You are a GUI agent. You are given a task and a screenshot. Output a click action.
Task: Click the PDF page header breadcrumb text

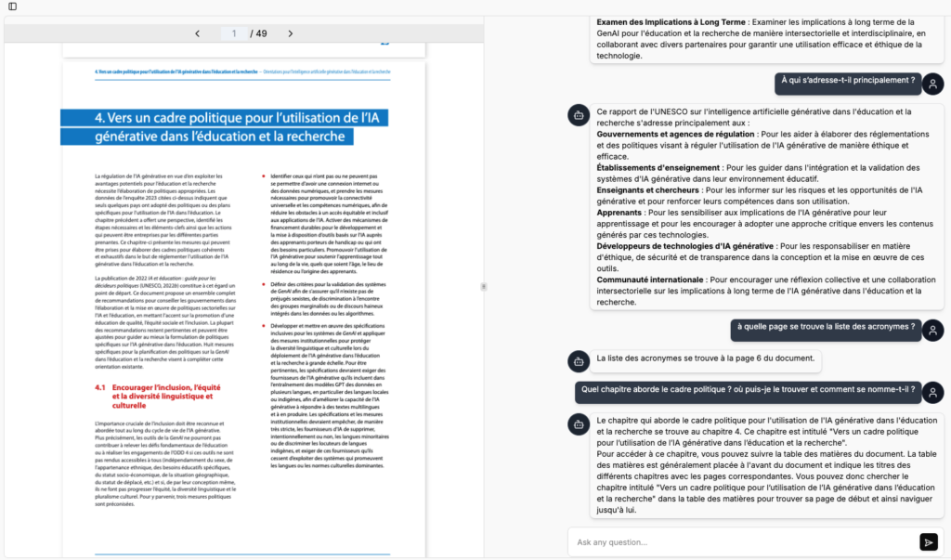241,72
